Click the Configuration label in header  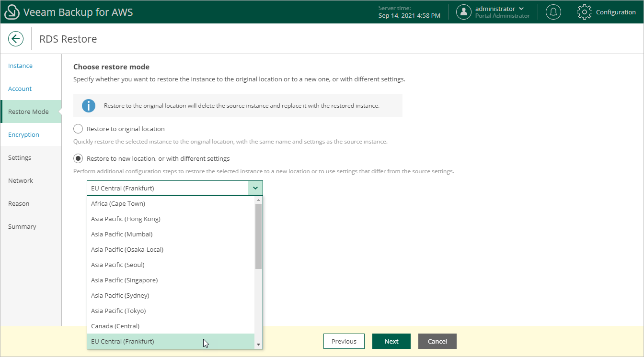click(x=616, y=12)
